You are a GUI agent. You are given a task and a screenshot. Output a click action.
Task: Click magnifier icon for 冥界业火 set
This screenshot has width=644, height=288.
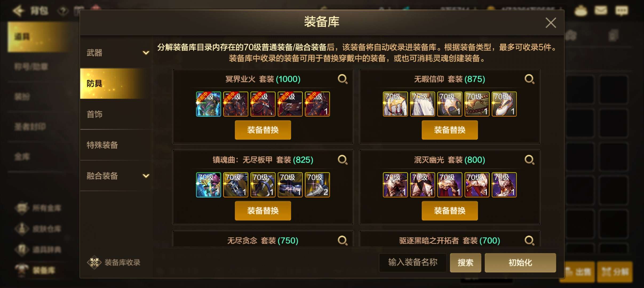[343, 79]
